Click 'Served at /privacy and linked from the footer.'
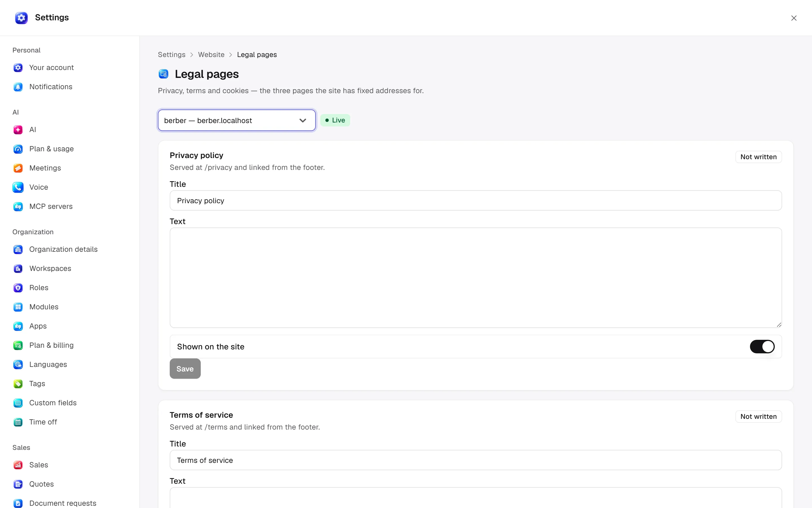This screenshot has height=508, width=812. (247, 167)
